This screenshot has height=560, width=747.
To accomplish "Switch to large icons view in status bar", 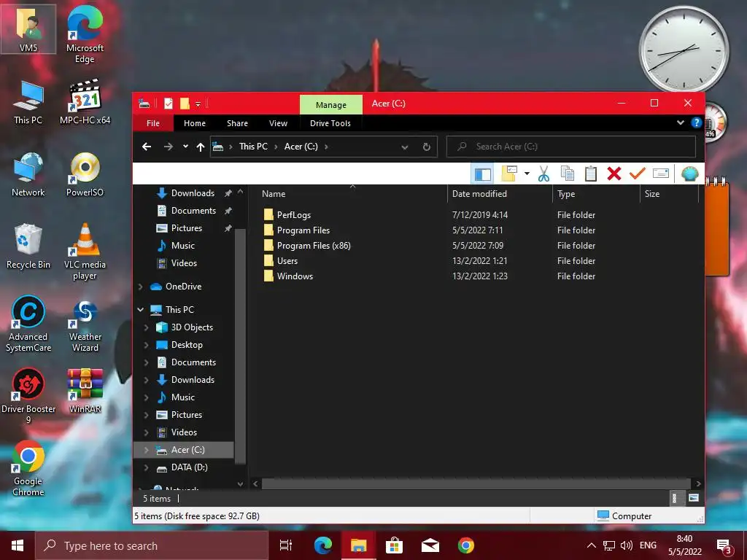I will coord(694,498).
